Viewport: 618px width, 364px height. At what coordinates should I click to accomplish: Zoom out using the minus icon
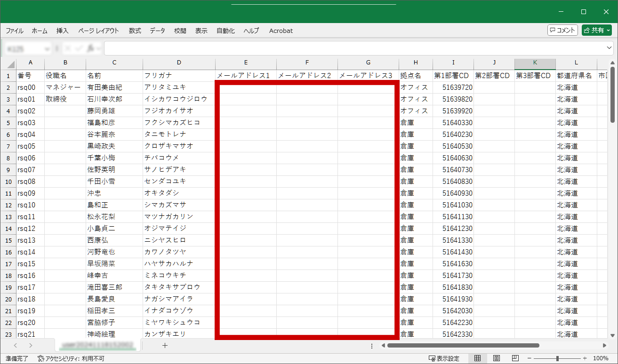[x=529, y=358]
